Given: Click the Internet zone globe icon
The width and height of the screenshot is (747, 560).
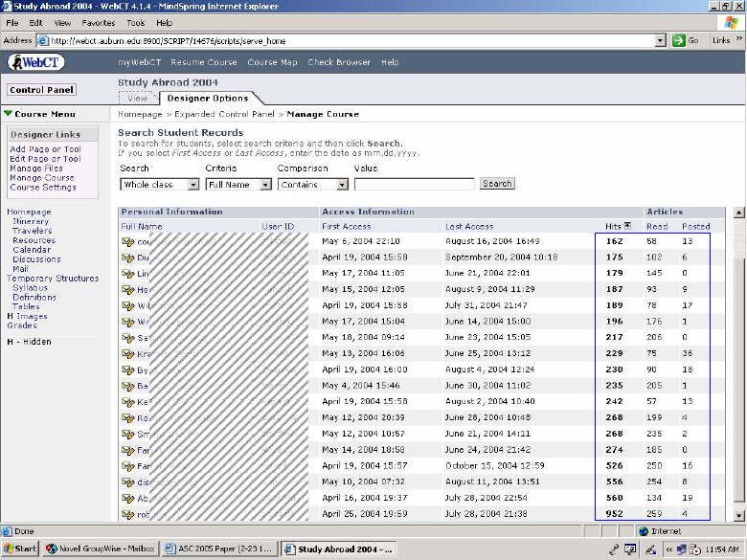Looking at the screenshot, I should (644, 531).
